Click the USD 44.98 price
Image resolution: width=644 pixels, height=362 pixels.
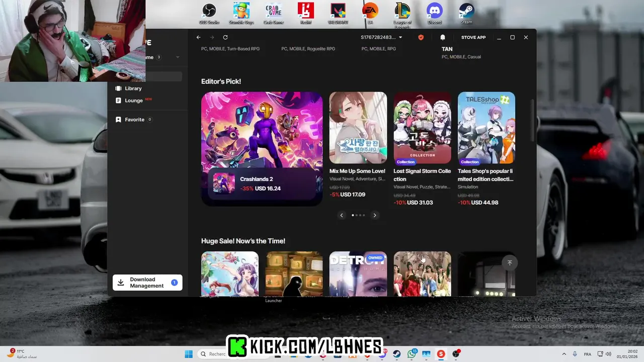point(485,203)
